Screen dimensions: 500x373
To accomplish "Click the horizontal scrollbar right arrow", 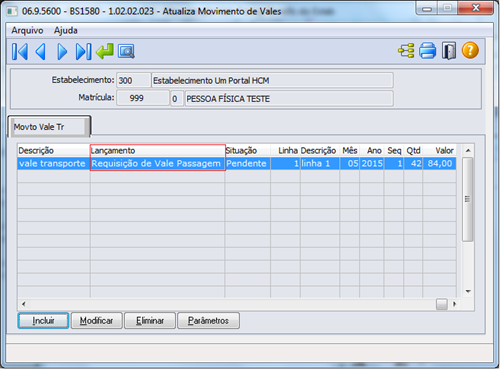I will 454,304.
